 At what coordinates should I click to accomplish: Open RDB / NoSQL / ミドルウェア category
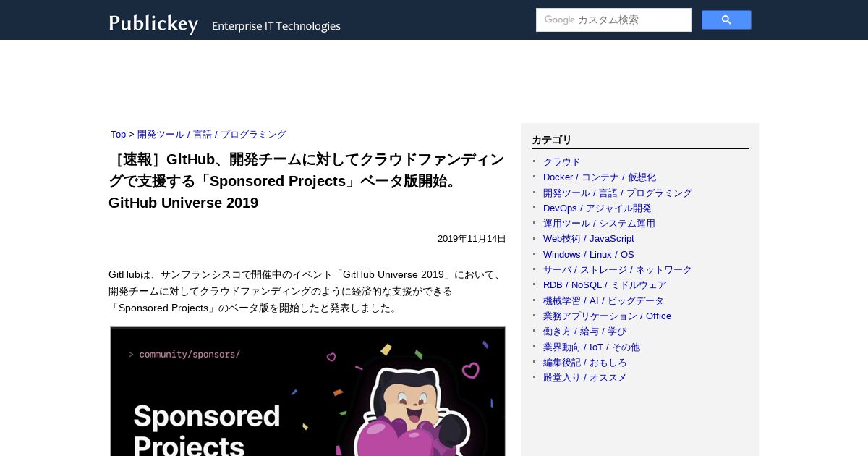[605, 285]
